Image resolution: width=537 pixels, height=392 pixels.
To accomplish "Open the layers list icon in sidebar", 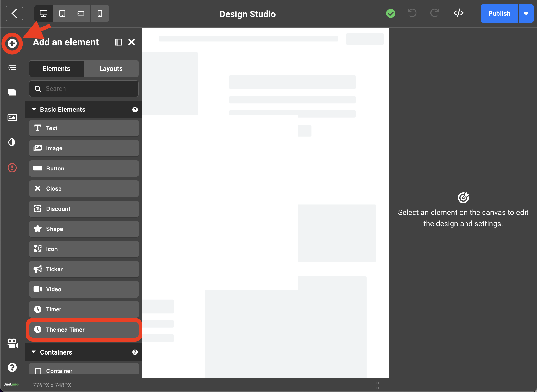I will click(12, 68).
